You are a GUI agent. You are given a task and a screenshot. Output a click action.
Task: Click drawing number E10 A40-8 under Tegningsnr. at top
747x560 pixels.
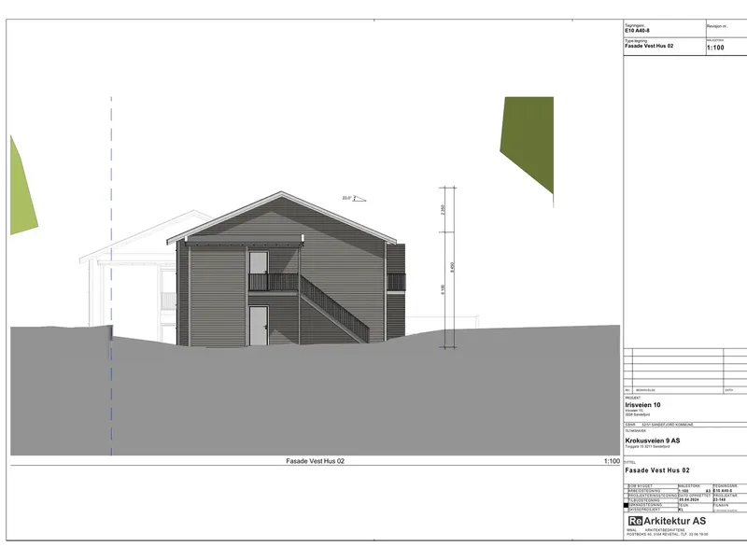tap(637, 31)
